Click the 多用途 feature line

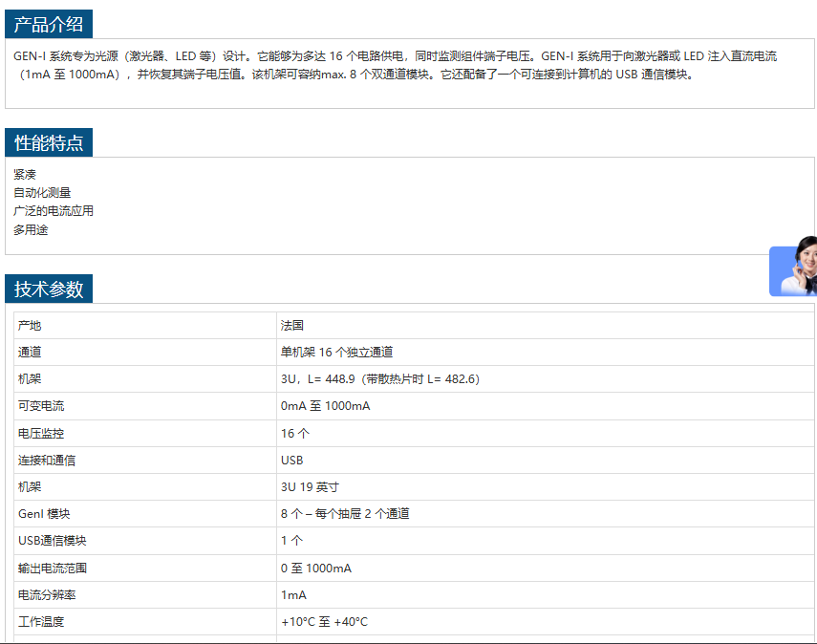pyautogui.click(x=31, y=229)
